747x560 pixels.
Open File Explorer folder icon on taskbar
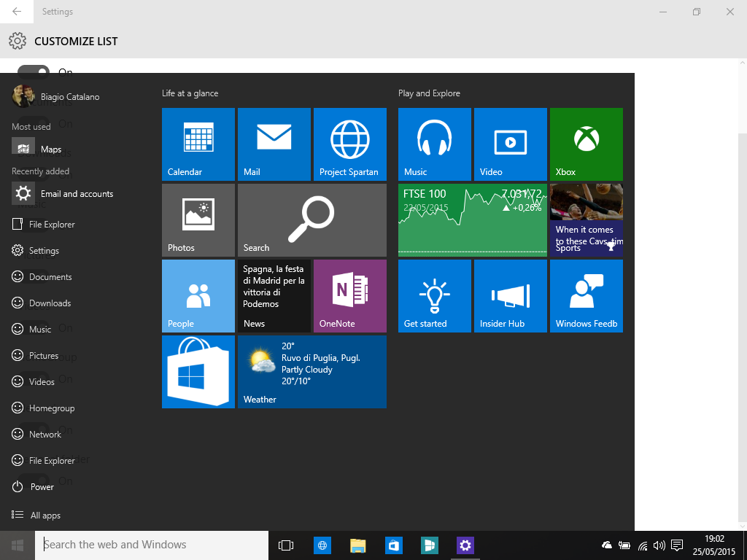(x=357, y=545)
